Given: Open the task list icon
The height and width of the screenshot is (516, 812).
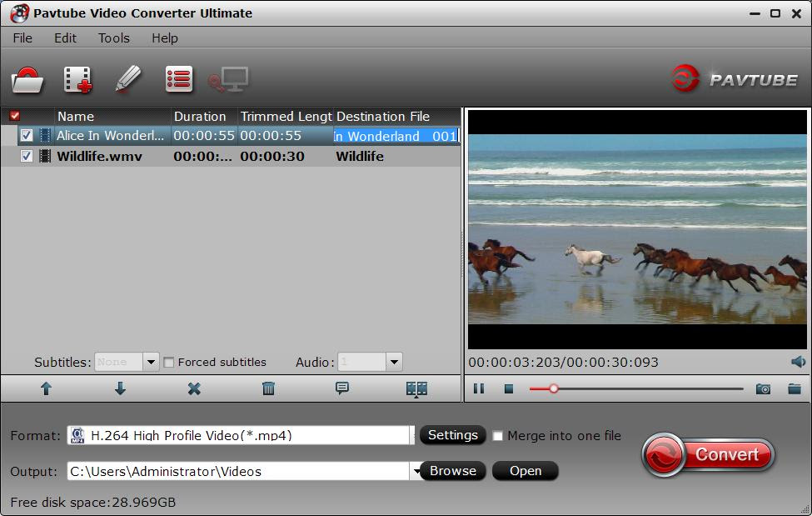Looking at the screenshot, I should coord(179,79).
